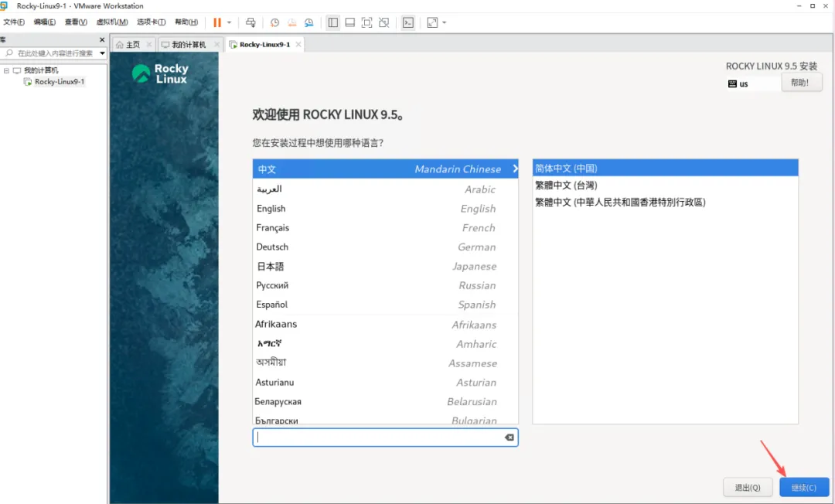Image resolution: width=835 pixels, height=504 pixels.
Task: Select the Asturianu language row
Action: point(385,382)
